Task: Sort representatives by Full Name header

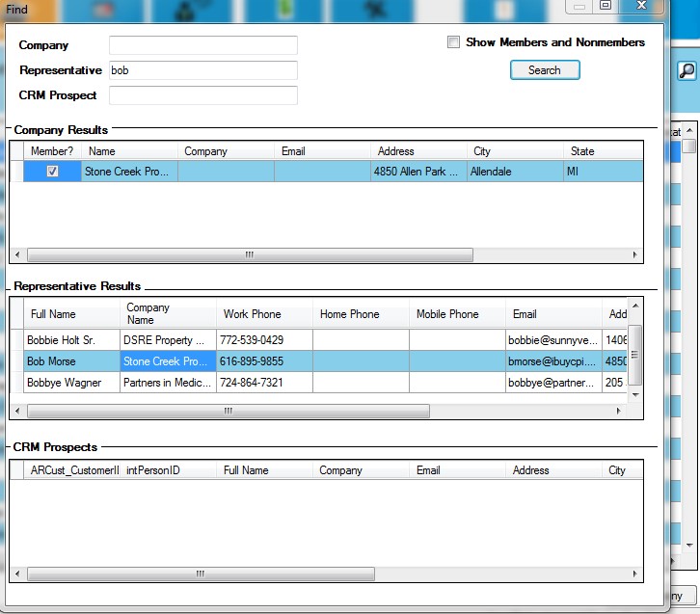Action: [71, 313]
